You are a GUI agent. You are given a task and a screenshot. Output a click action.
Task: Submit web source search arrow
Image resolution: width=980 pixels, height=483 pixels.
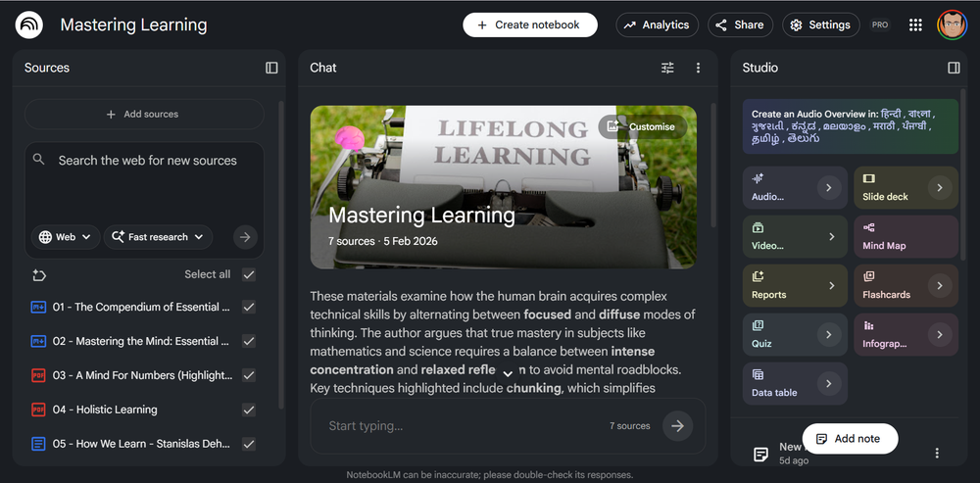click(245, 237)
